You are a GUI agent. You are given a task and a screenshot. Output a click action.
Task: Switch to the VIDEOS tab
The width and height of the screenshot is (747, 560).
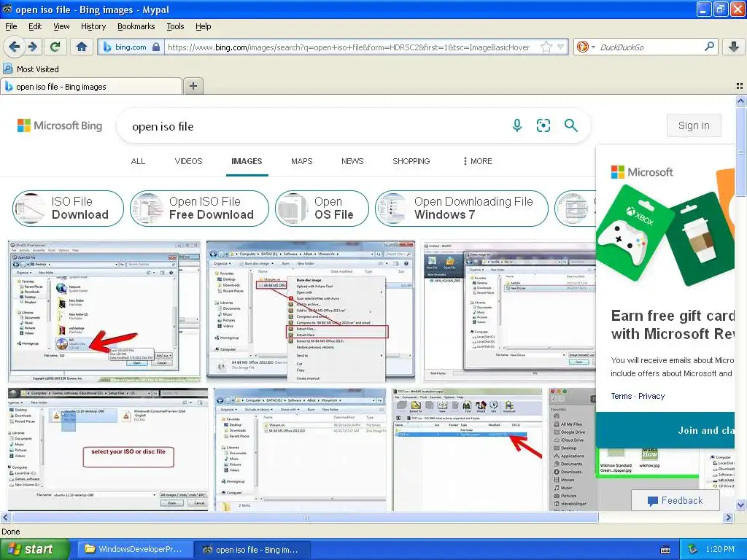(x=188, y=161)
